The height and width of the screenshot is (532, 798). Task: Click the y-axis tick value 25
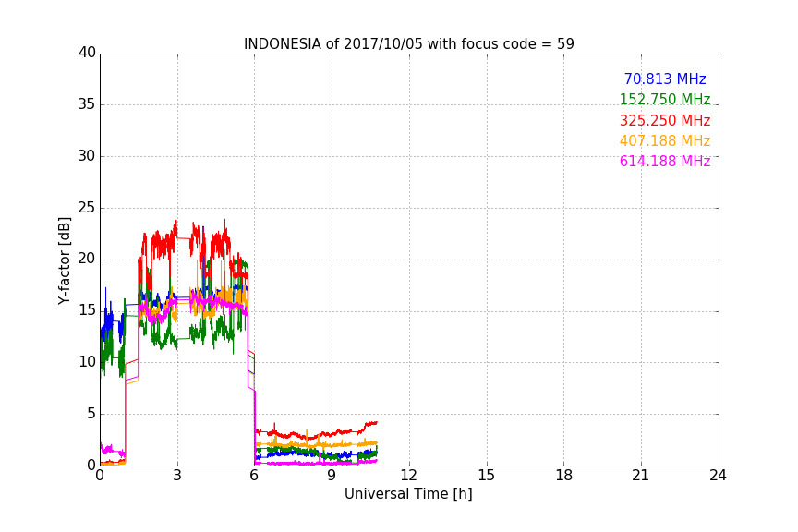[87, 208]
